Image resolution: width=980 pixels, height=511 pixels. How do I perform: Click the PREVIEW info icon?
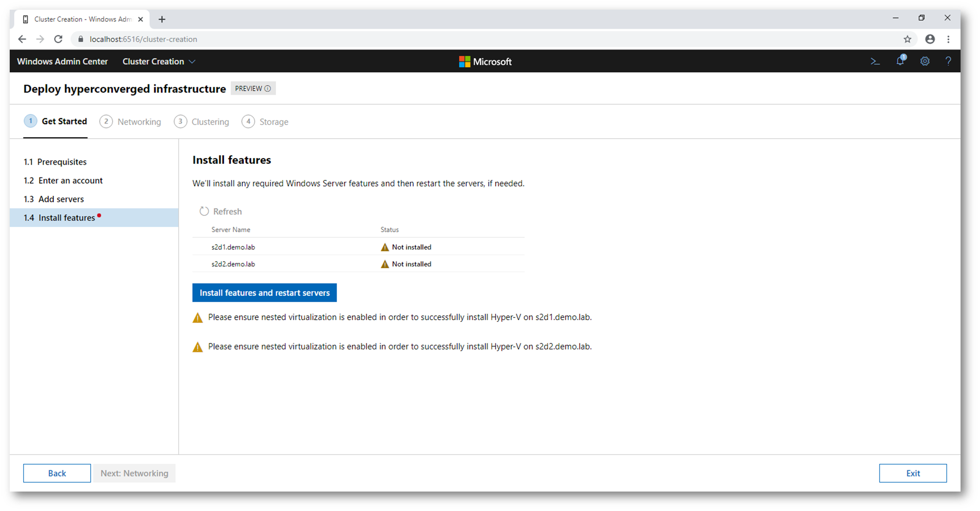point(268,88)
